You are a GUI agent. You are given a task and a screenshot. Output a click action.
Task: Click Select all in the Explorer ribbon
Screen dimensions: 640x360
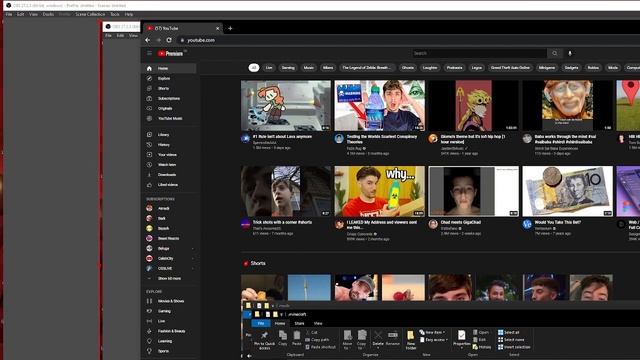(509, 332)
